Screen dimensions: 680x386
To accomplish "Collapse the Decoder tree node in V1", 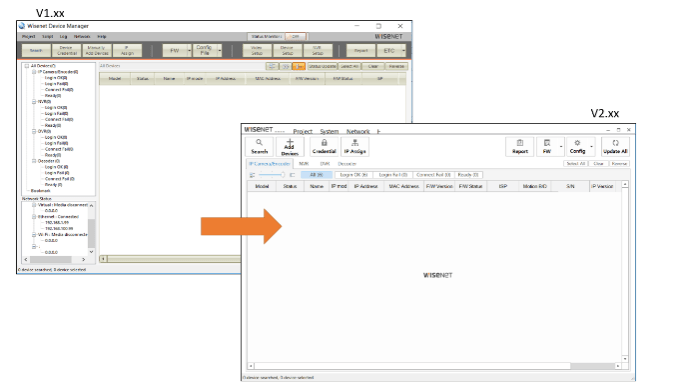I will point(34,161).
